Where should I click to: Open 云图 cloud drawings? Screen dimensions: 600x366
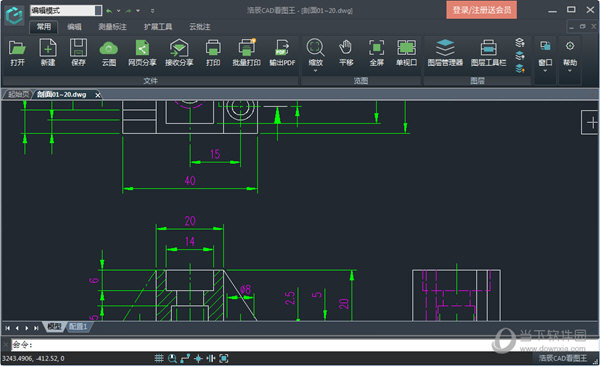(109, 52)
